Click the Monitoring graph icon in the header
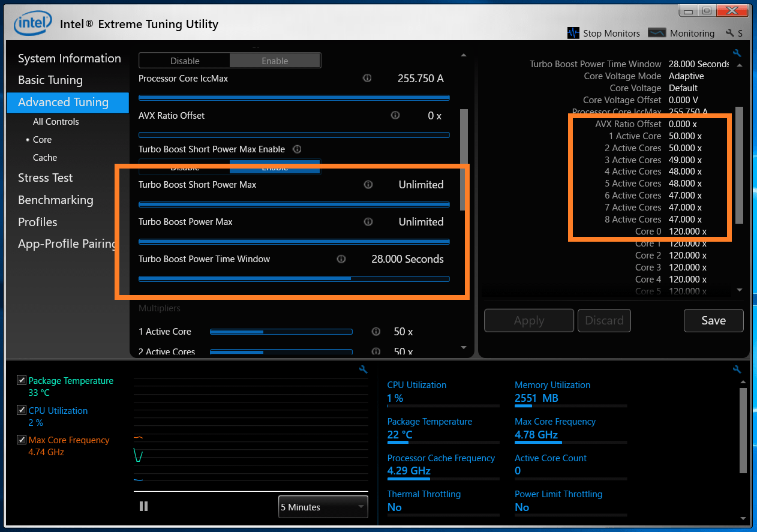Screen dimensions: 757x532 [x=657, y=33]
